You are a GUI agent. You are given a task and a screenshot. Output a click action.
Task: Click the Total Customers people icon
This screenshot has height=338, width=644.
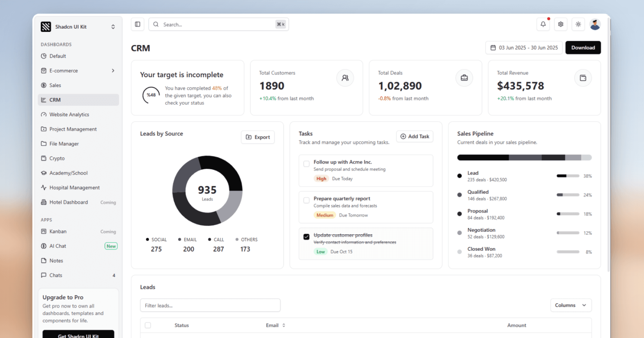345,78
